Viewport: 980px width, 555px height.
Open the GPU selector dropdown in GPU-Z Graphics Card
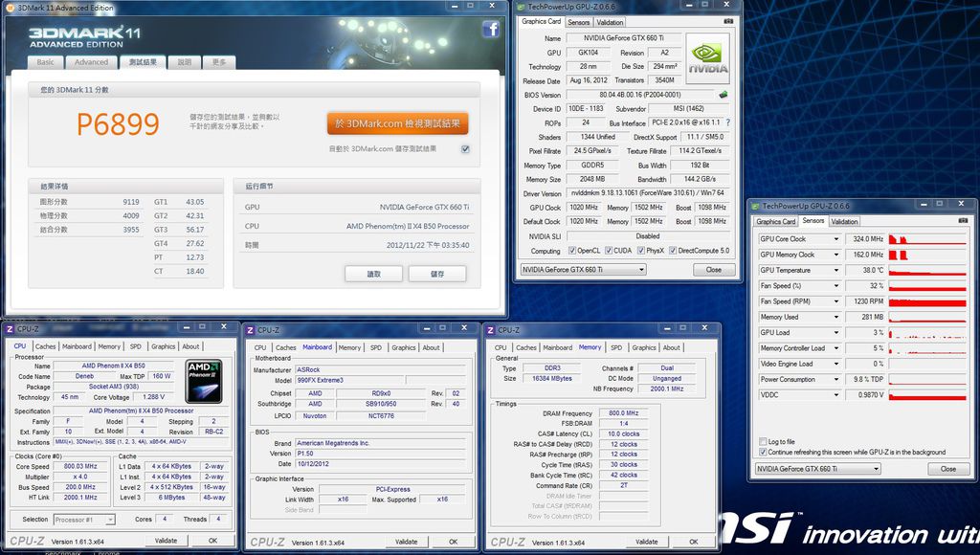pos(583,270)
